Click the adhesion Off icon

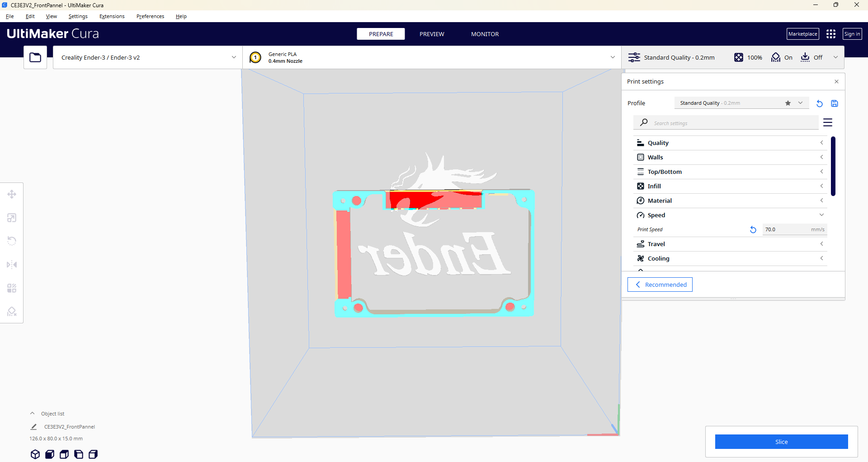(x=805, y=57)
